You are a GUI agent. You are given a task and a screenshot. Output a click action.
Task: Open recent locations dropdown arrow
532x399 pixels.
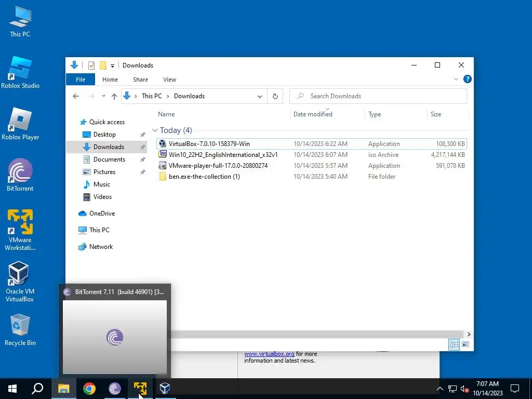(x=103, y=96)
